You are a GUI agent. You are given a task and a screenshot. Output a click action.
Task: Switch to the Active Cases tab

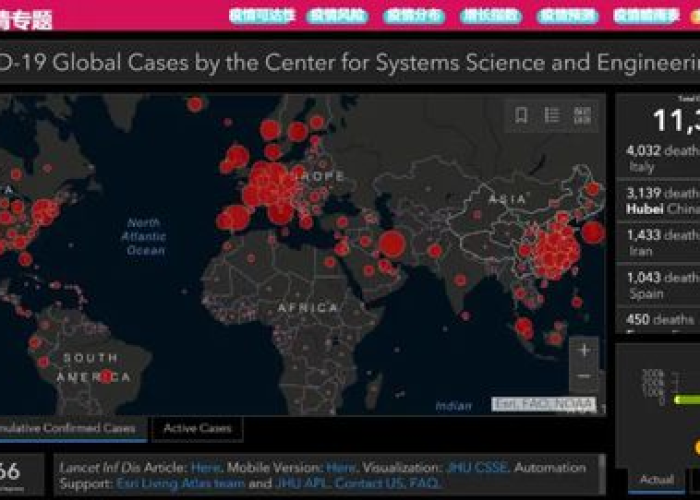197,429
